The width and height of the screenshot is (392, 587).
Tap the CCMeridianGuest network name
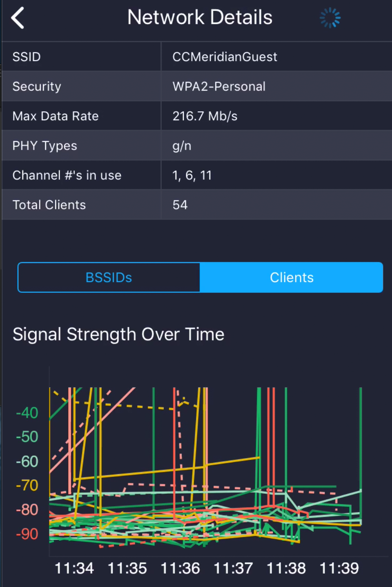pos(225,57)
